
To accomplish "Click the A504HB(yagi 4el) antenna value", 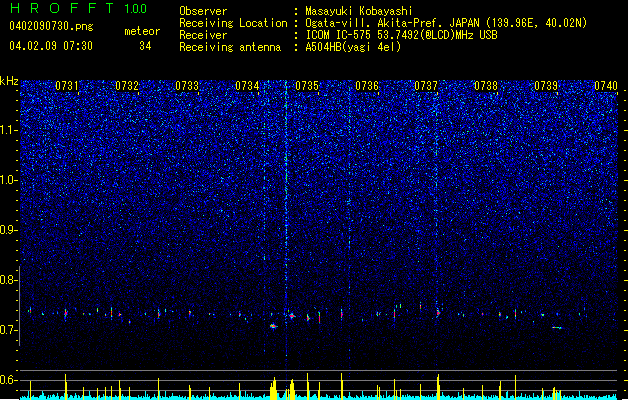I will point(353,47).
